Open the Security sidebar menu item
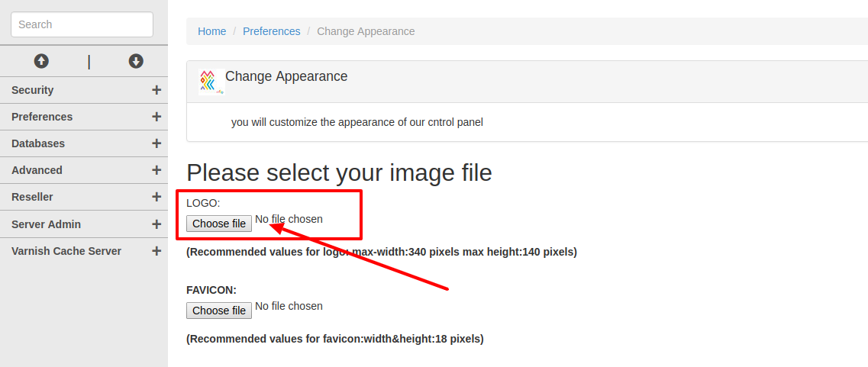 click(33, 90)
